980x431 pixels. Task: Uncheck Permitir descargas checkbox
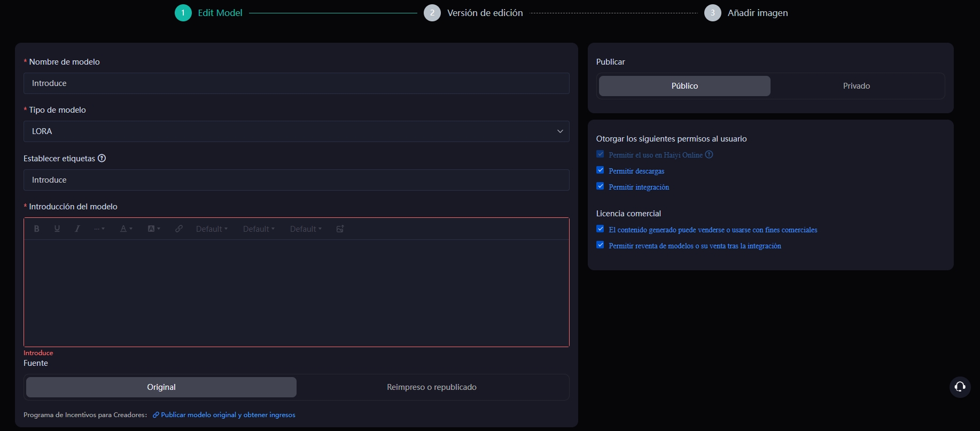tap(600, 170)
